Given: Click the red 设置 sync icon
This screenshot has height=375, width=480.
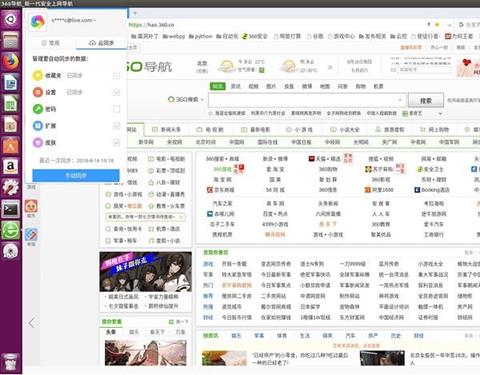Looking at the screenshot, I should pos(38,92).
